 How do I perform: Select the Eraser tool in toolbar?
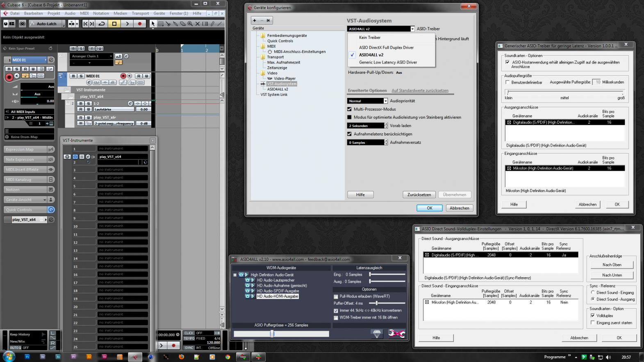[x=183, y=24]
